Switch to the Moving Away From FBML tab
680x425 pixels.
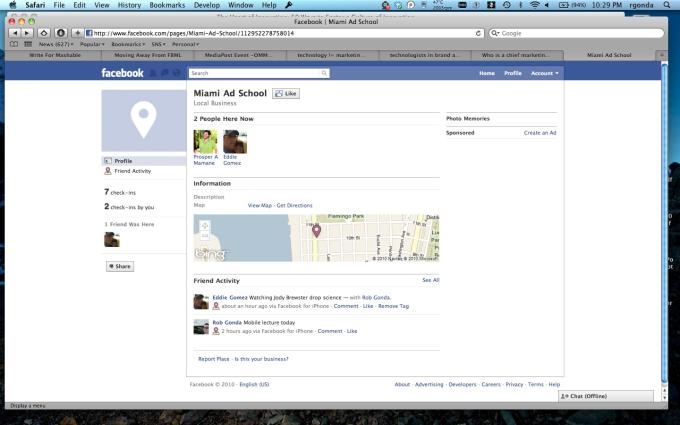tap(148, 55)
